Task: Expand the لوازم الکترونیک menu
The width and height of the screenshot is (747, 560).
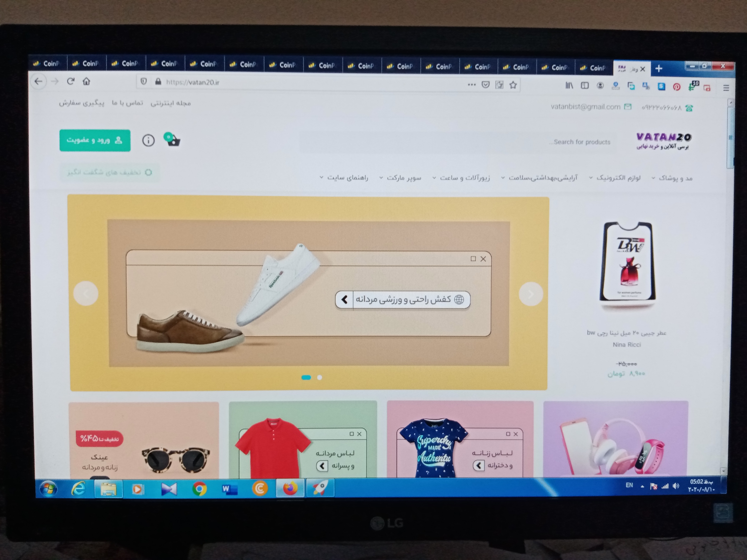Action: tap(615, 178)
